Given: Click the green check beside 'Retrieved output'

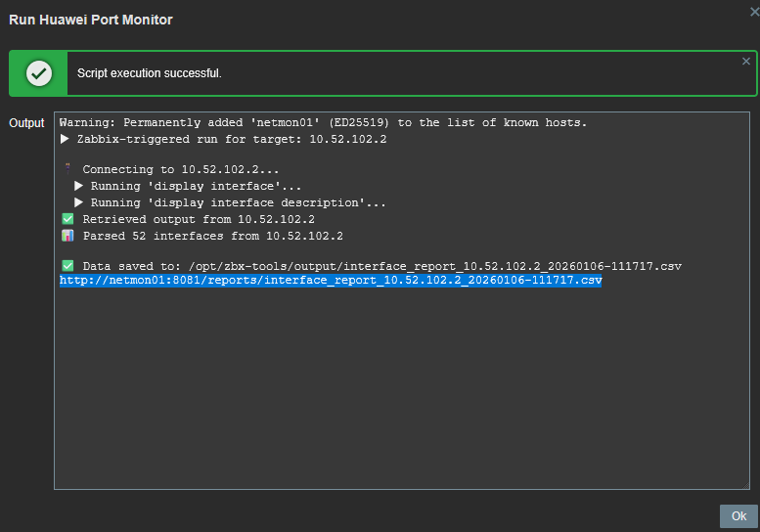Looking at the screenshot, I should (67, 219).
